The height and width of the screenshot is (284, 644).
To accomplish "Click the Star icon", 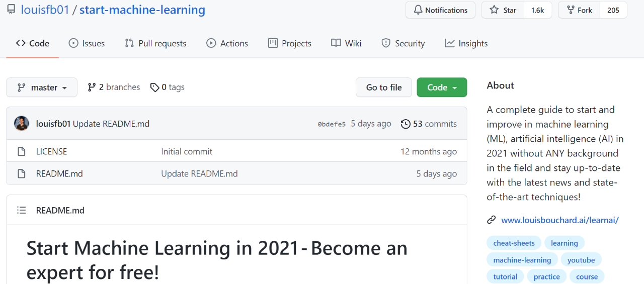I will pyautogui.click(x=494, y=10).
